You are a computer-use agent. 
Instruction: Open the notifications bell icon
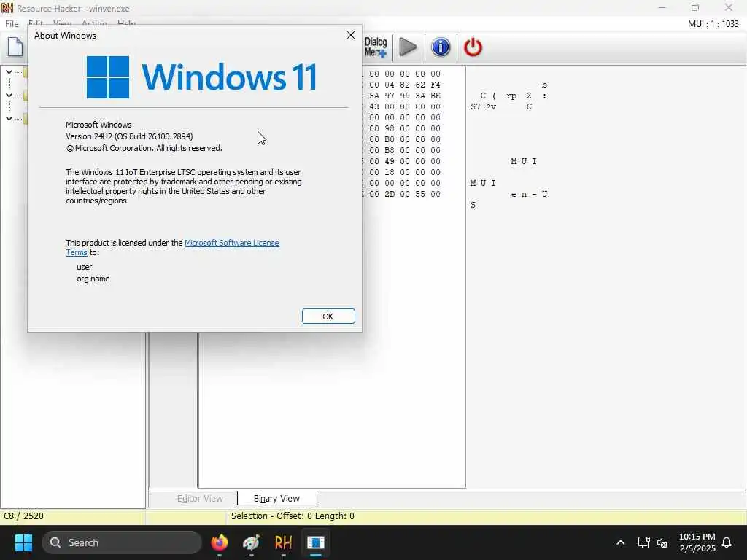coord(727,542)
